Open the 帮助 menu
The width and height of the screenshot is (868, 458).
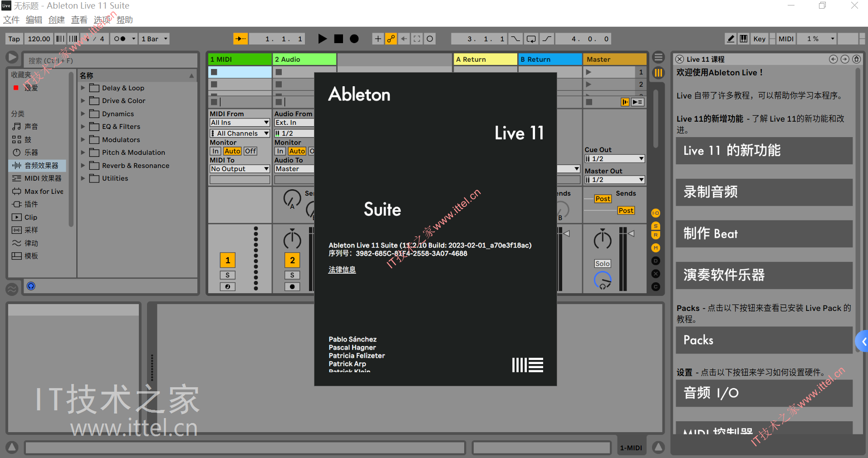pyautogui.click(x=125, y=20)
